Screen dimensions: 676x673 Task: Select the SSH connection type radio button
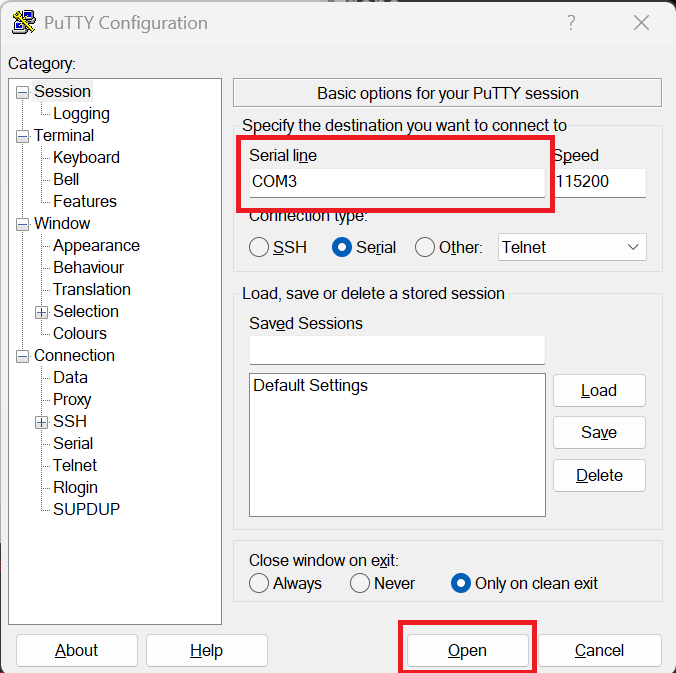tap(259, 247)
